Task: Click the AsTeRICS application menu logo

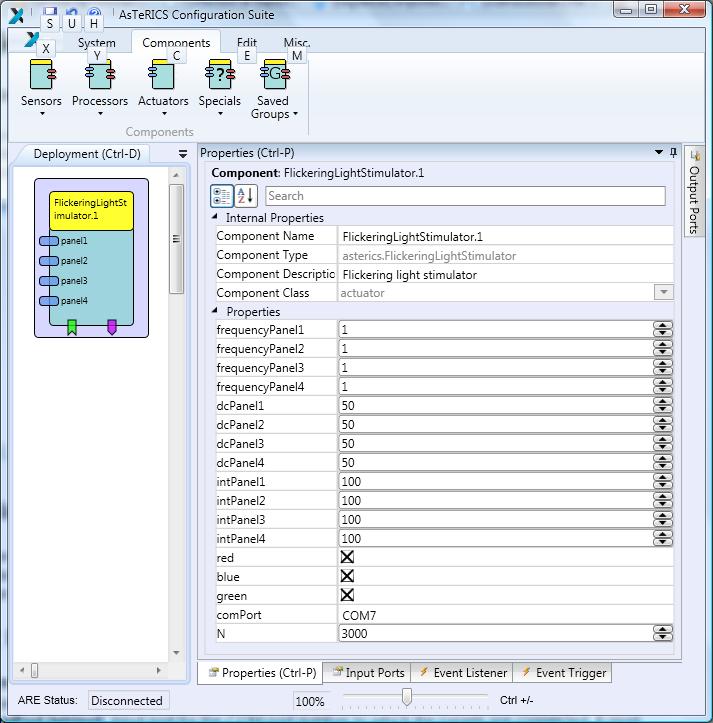Action: click(31, 40)
